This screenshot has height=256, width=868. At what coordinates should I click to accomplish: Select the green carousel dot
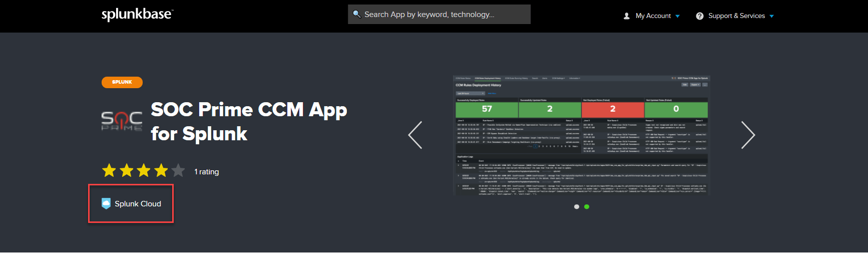(x=587, y=206)
